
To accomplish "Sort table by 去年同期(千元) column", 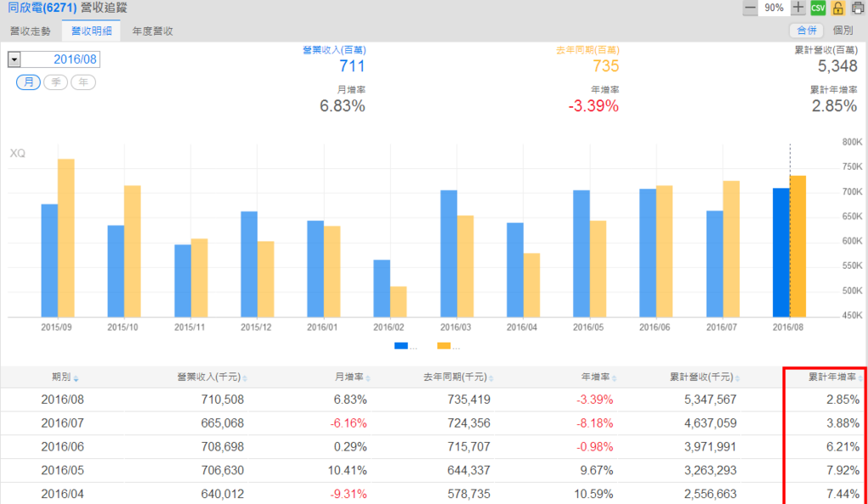I will [459, 378].
